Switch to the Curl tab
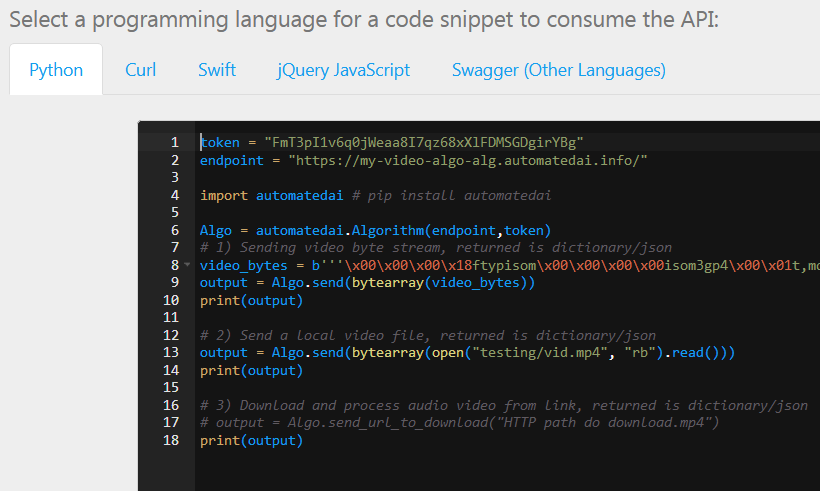The height and width of the screenshot is (491, 820). pos(140,70)
